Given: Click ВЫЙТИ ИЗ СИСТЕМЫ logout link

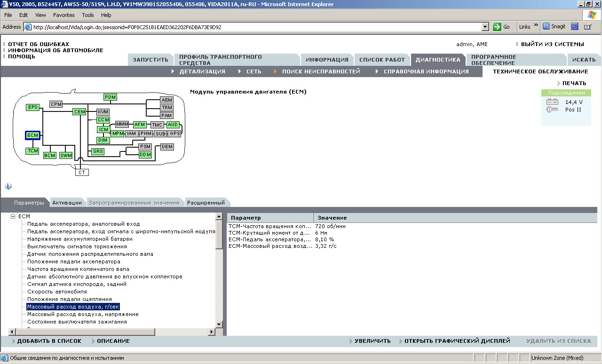Looking at the screenshot, I should coord(552,44).
